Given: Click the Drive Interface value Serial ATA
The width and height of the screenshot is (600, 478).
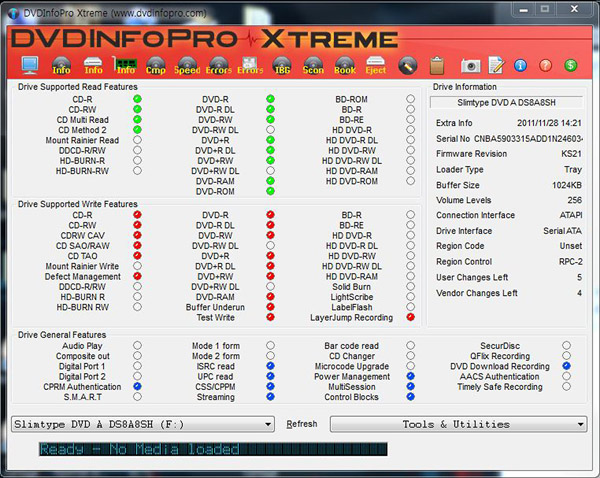Looking at the screenshot, I should (x=562, y=231).
